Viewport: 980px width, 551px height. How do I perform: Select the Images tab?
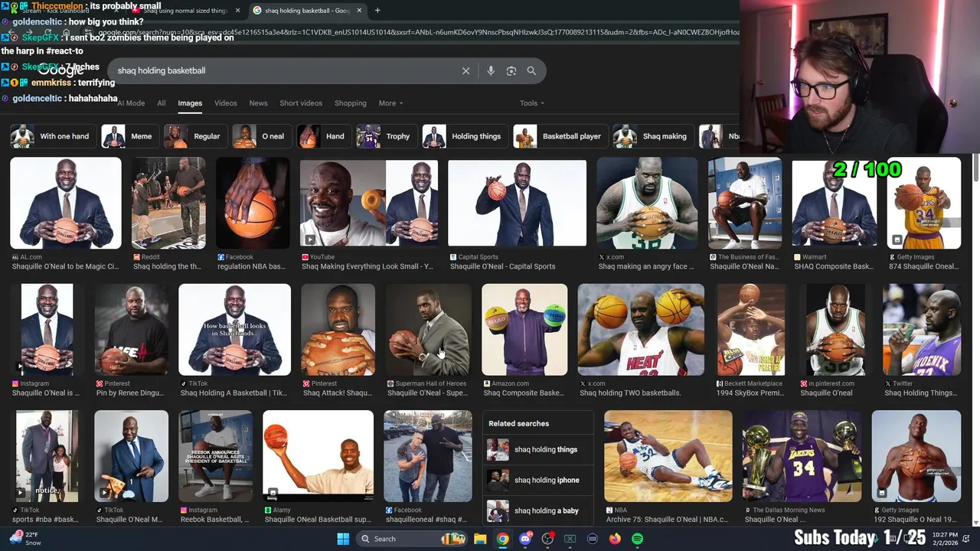(x=190, y=103)
